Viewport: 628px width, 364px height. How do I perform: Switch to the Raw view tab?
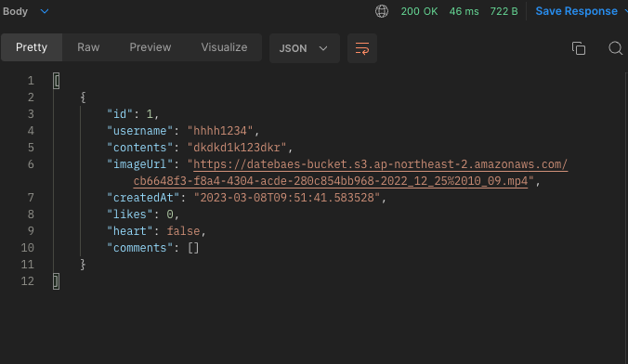click(88, 47)
